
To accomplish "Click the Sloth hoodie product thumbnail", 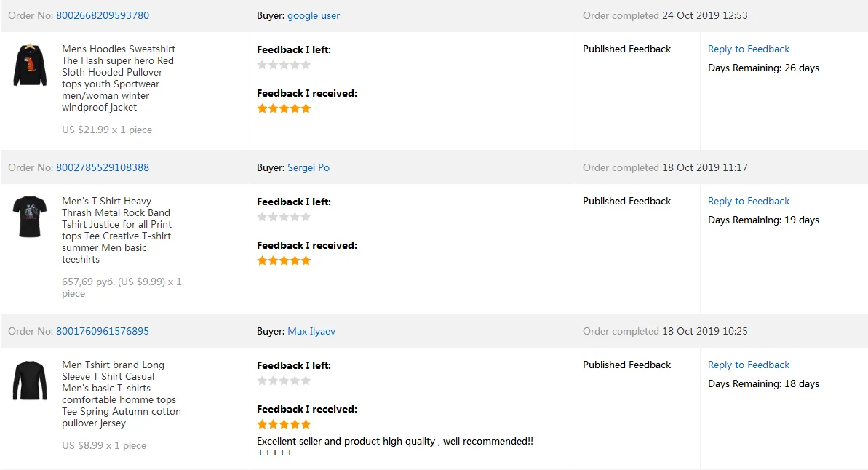I will tap(30, 65).
